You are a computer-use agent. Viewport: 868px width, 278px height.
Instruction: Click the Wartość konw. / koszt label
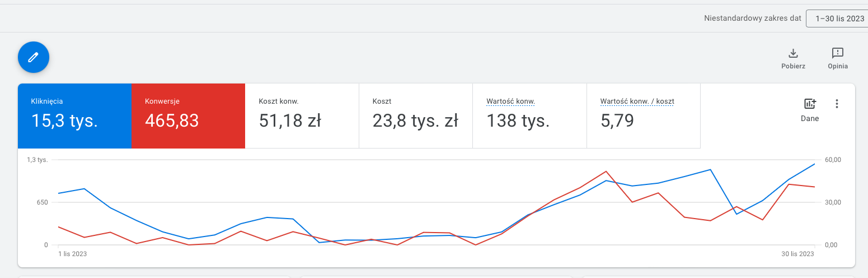637,101
